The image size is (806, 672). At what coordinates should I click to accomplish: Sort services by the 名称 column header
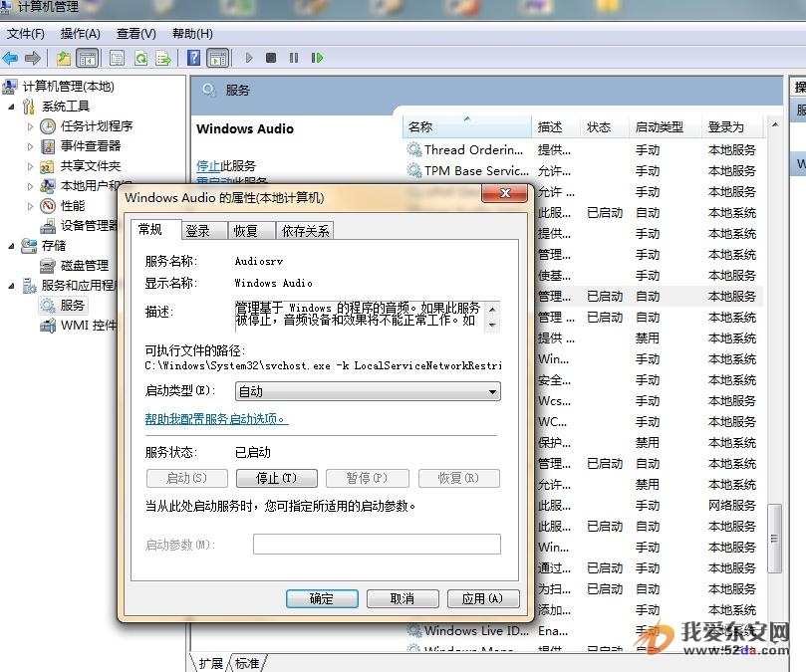[466, 126]
